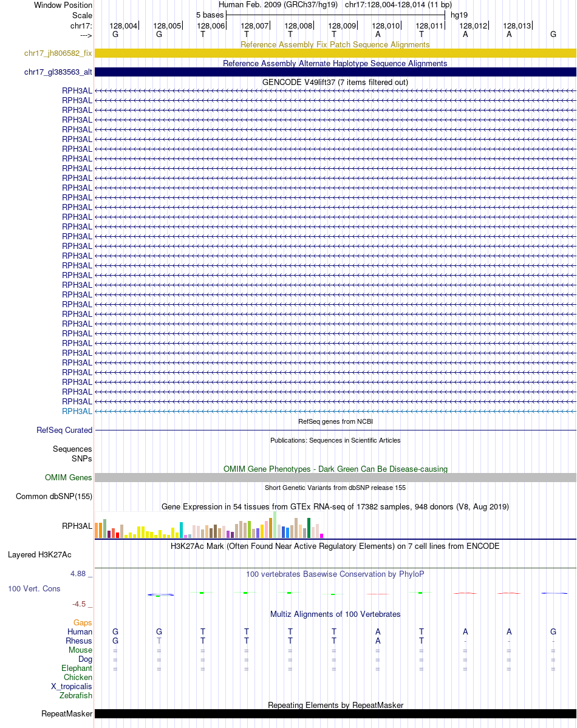Click the OMIM Genes label

coord(68,478)
